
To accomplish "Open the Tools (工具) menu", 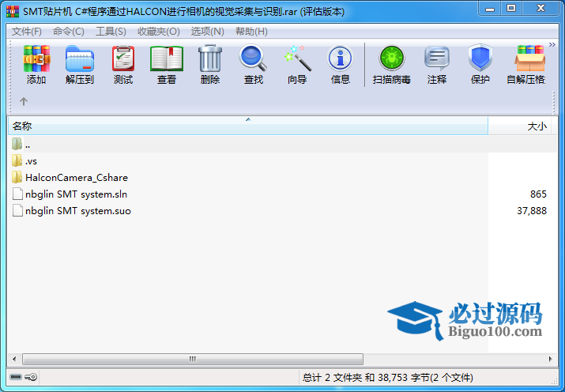I will [x=111, y=32].
